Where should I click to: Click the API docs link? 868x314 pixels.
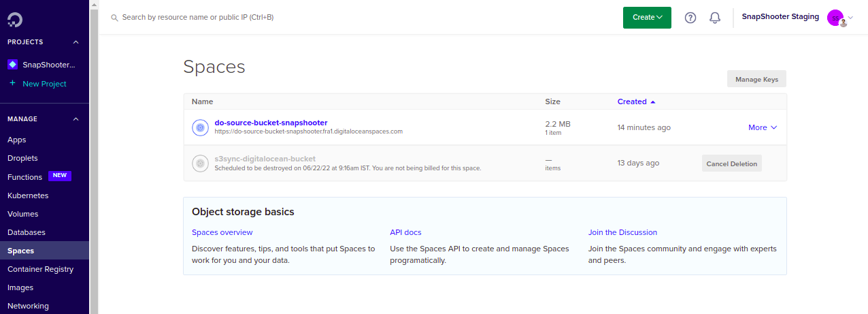click(405, 232)
